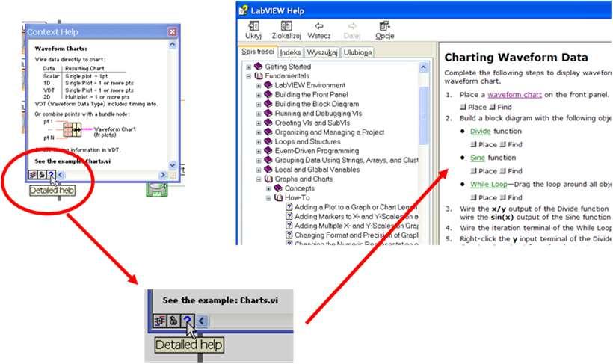Click topic icon for Adding Markers to X- and Y-Scales

289,217
